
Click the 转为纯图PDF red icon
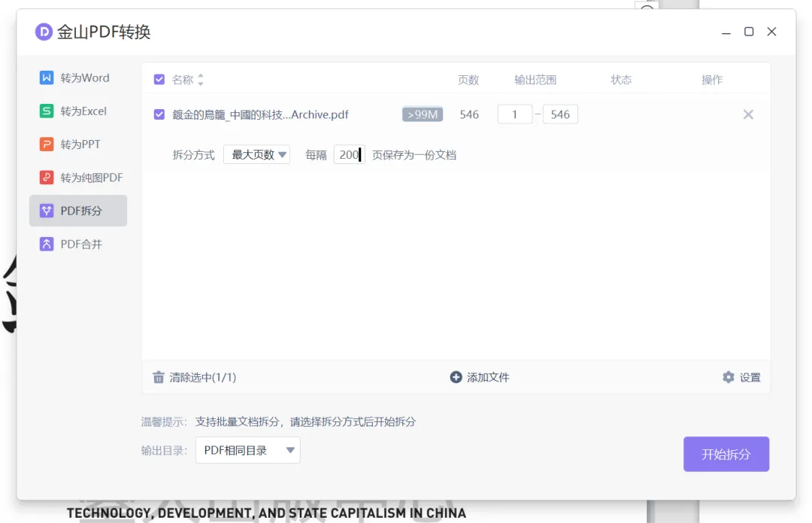(47, 178)
